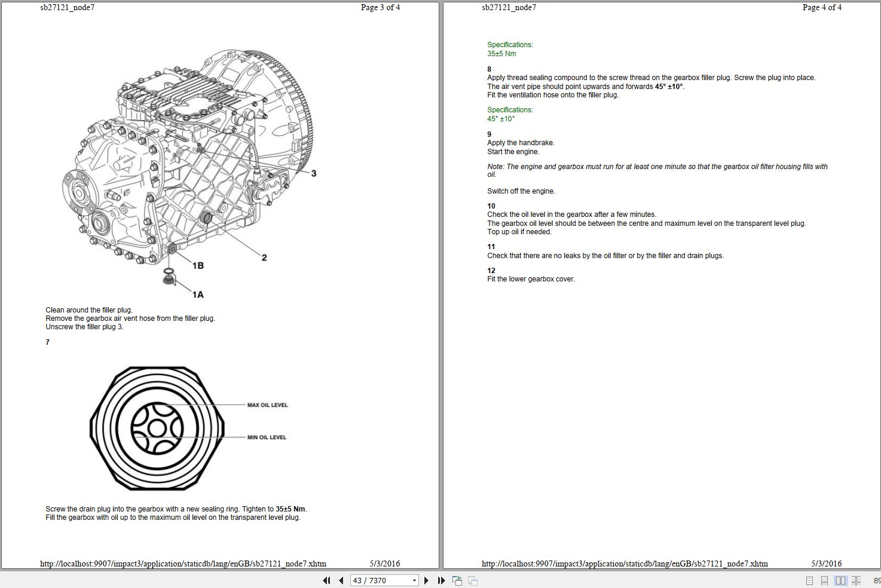Open the sb27121_node7.xhtm link on page 4
The width and height of the screenshot is (881, 588).
625,563
